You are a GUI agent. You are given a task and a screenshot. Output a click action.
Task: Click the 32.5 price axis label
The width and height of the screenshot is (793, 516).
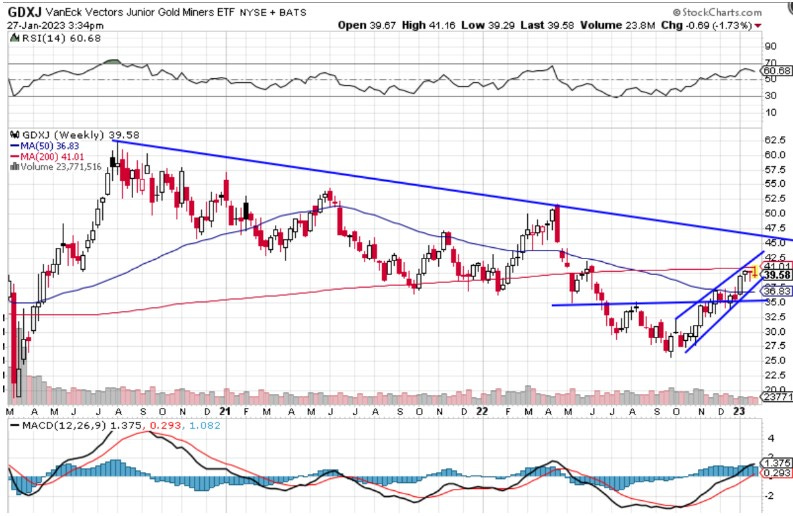[x=775, y=317]
